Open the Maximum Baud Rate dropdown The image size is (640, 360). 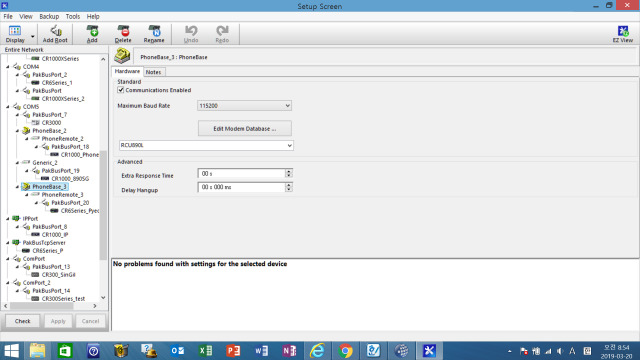[x=244, y=106]
